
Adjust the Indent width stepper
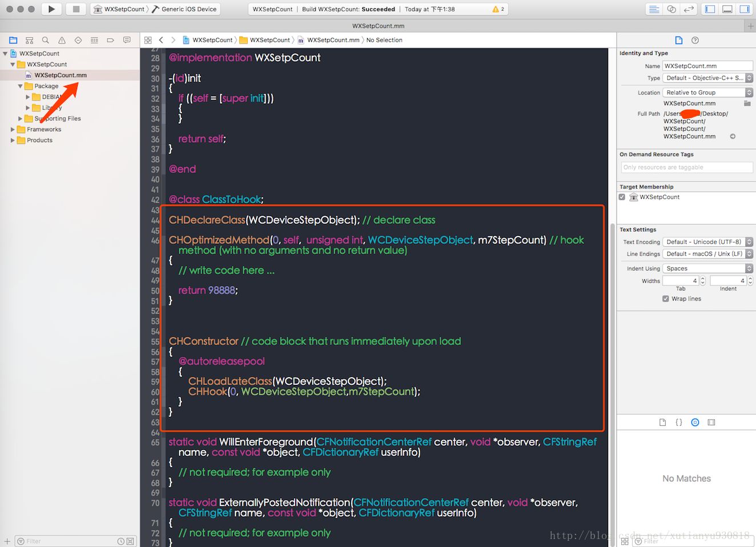(x=750, y=281)
